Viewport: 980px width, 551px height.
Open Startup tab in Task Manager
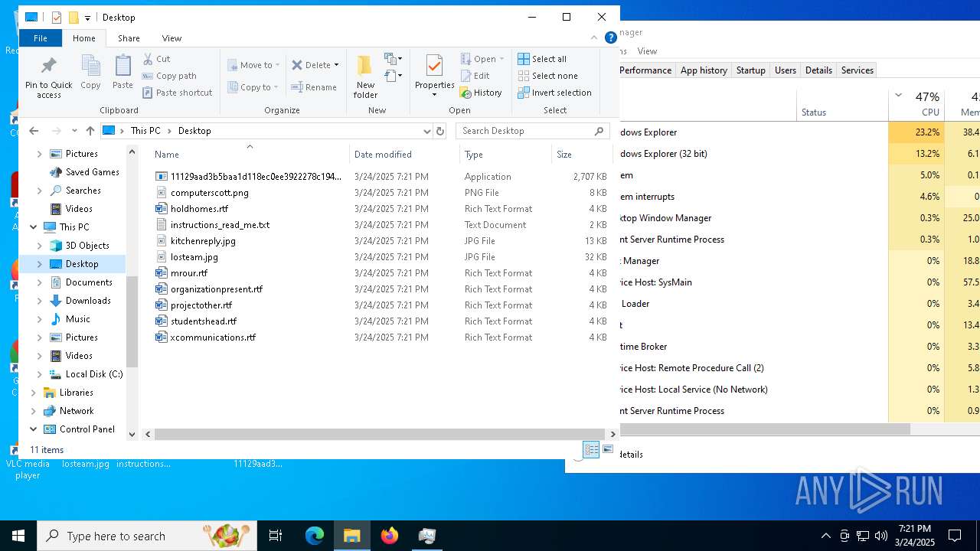pyautogui.click(x=750, y=70)
